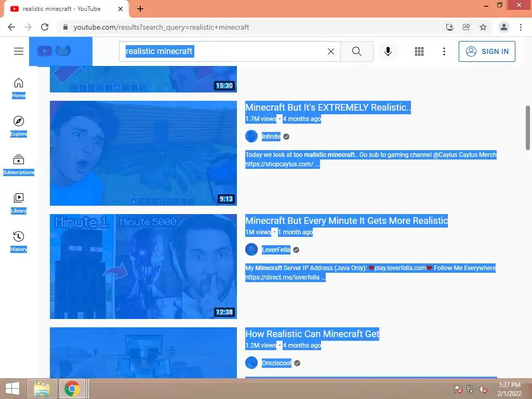
Task: Open the Chrome three-dot menu
Action: 521,27
